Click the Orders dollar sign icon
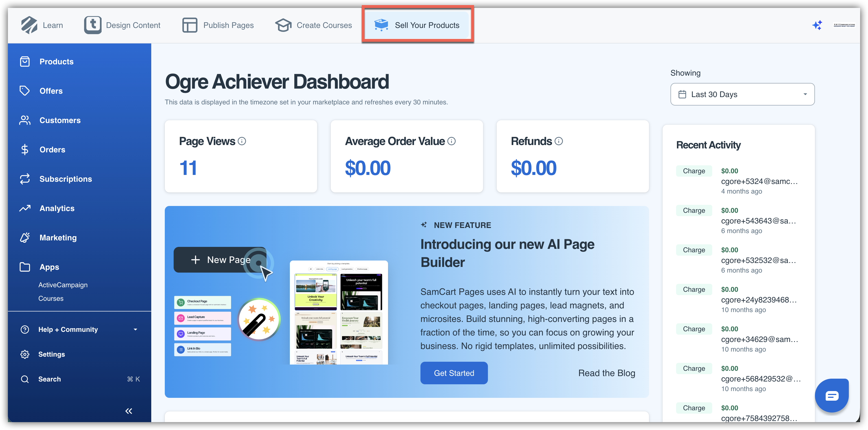This screenshot has height=430, width=868. [x=25, y=150]
